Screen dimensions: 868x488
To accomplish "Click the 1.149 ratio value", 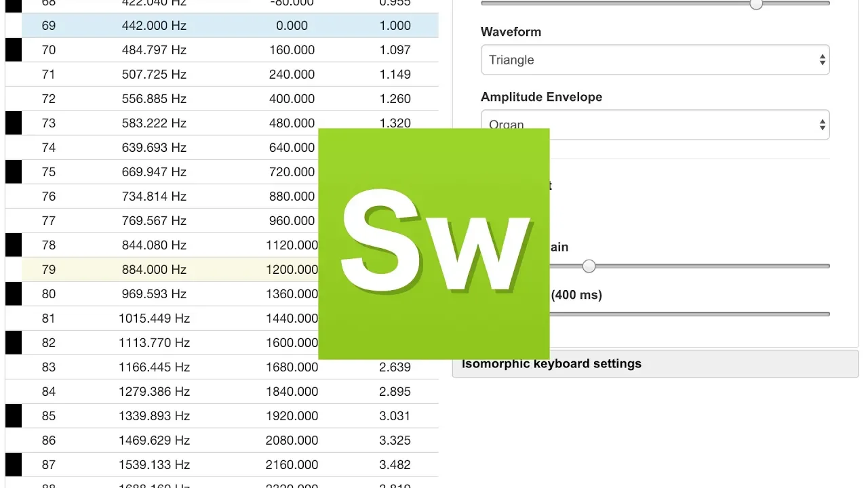I will pos(395,75).
